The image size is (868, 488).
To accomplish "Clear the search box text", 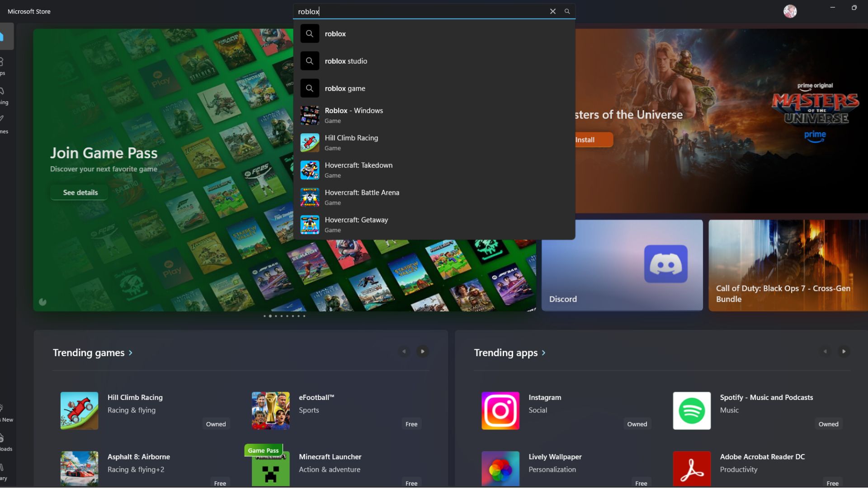I will (x=552, y=11).
